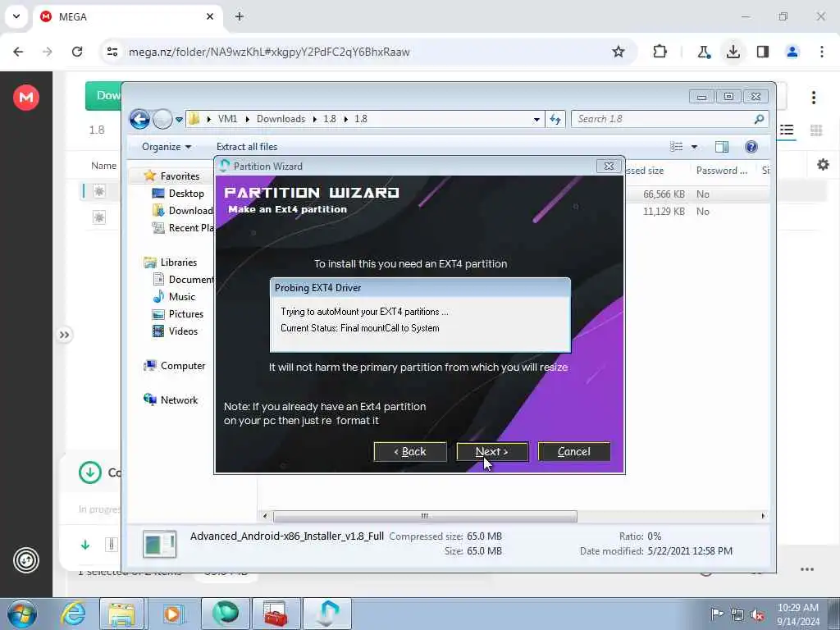Expand the MEGA sidebar chevron
This screenshot has width=840, height=630.
click(x=64, y=335)
